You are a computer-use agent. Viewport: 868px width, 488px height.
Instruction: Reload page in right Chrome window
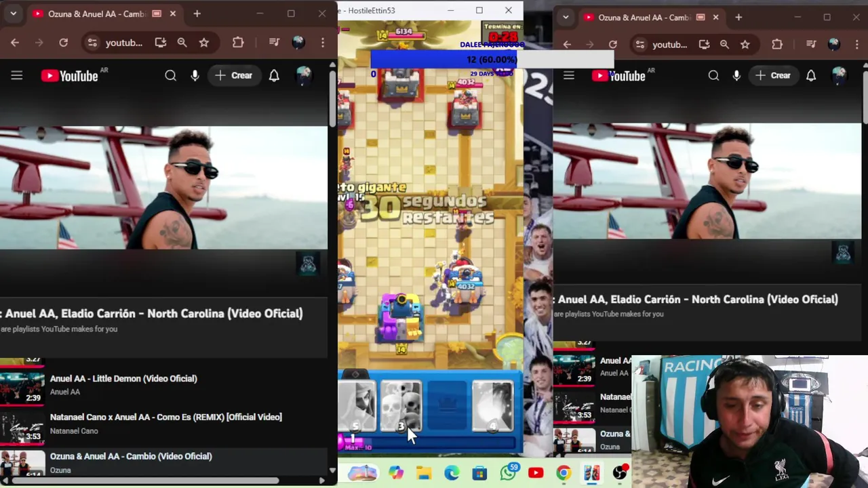tap(613, 45)
